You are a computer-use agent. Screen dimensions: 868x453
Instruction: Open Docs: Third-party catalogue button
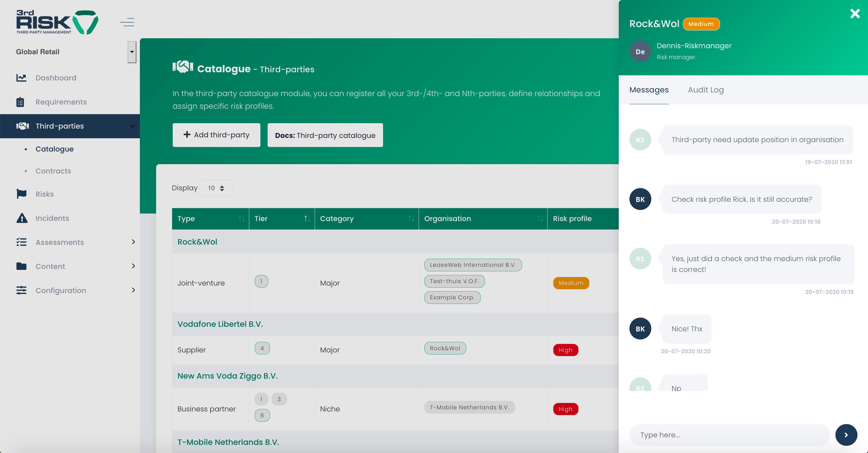tap(325, 135)
